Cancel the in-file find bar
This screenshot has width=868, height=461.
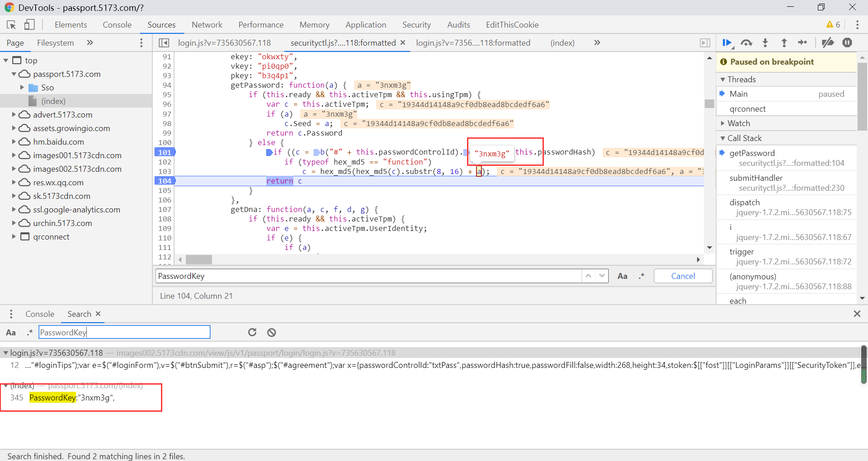point(683,276)
